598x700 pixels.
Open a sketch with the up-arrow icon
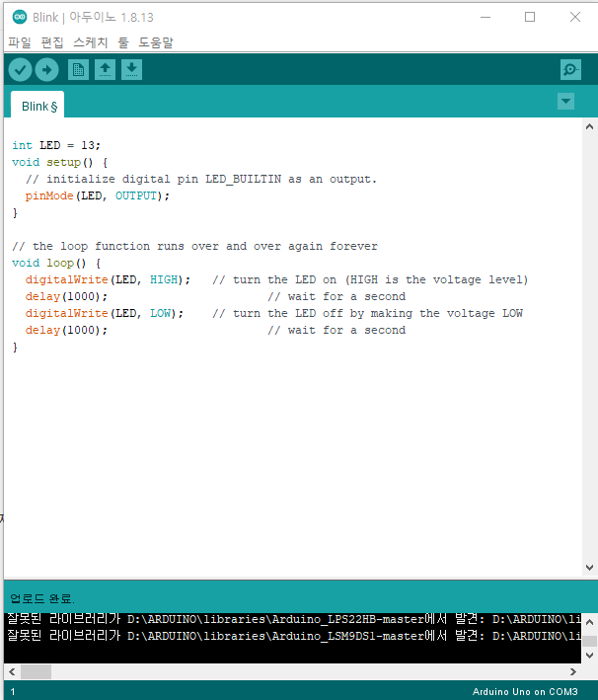pos(105,70)
